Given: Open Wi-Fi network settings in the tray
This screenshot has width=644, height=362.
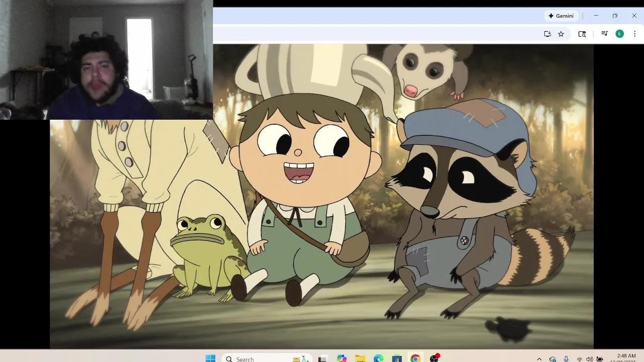Looking at the screenshot, I should tap(579, 359).
